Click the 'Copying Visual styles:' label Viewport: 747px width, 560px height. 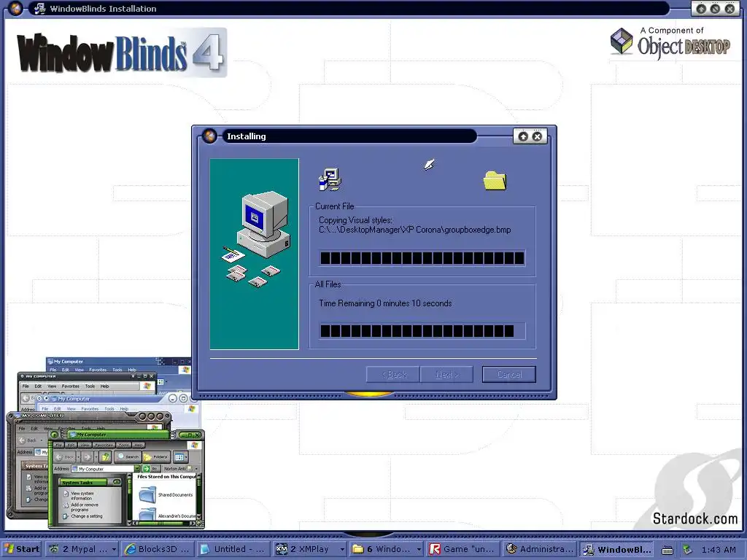(x=355, y=220)
